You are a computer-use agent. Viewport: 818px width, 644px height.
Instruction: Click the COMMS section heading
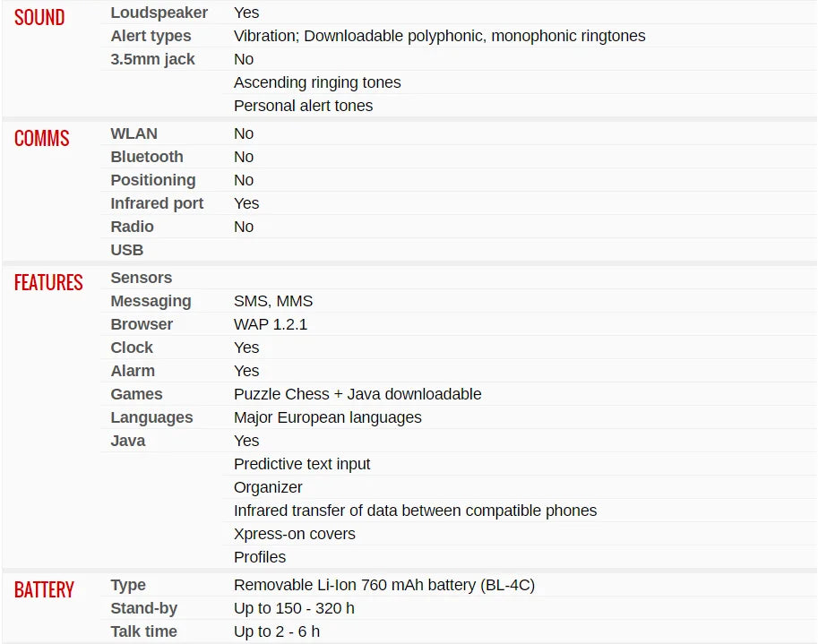[x=42, y=138]
